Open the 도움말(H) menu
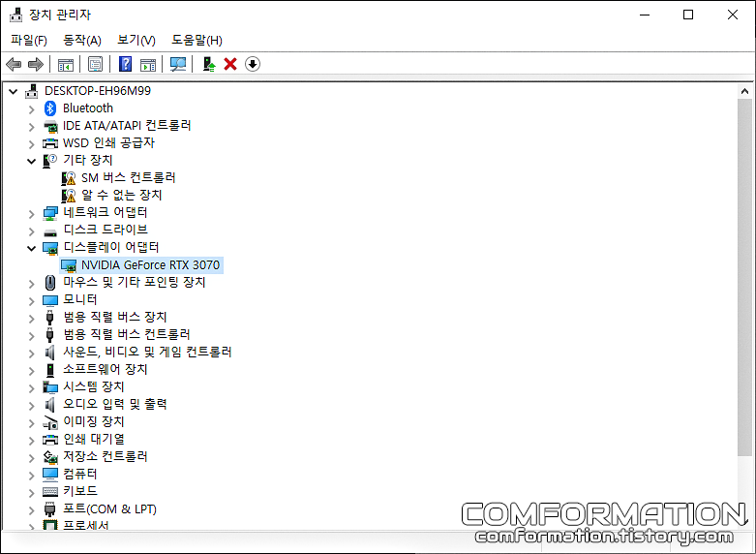This screenshot has width=756, height=554. coord(197,40)
